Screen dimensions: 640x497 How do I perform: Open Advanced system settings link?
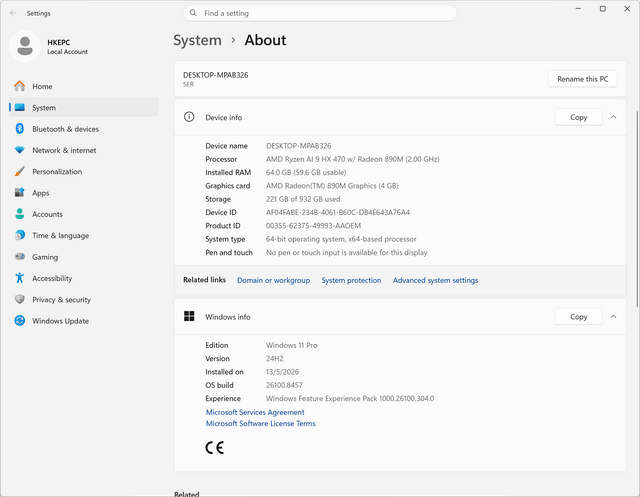point(436,280)
